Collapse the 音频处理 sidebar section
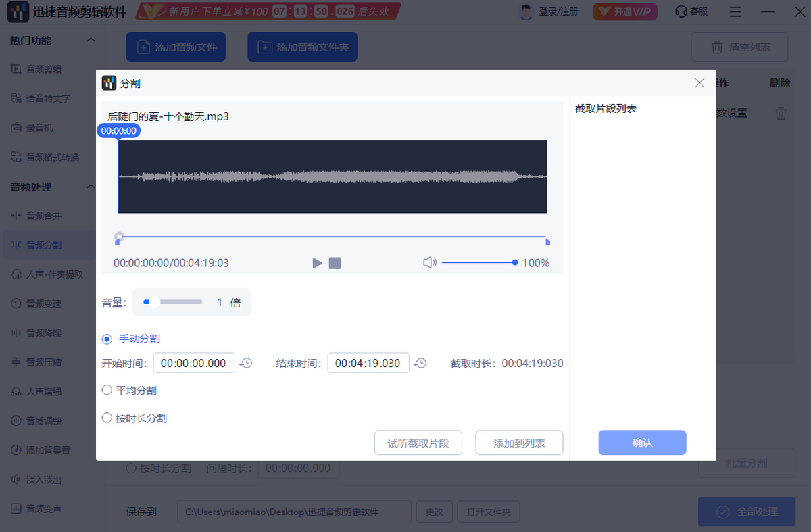Screen dimensions: 811x532 point(91,187)
